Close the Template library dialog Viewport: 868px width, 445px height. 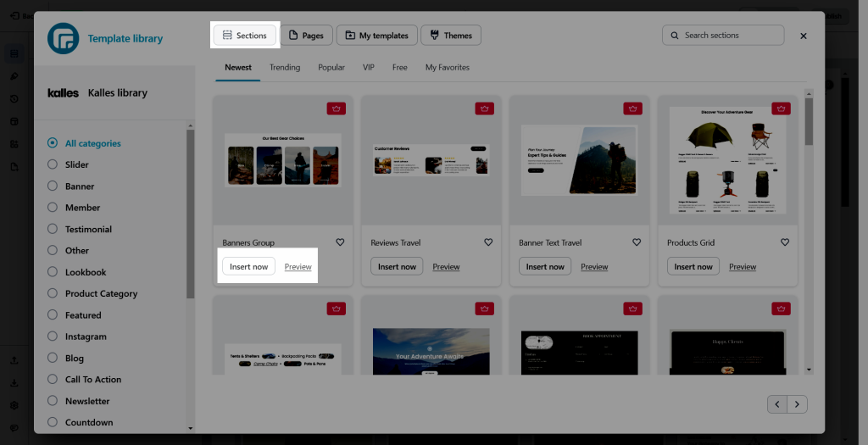tap(804, 36)
